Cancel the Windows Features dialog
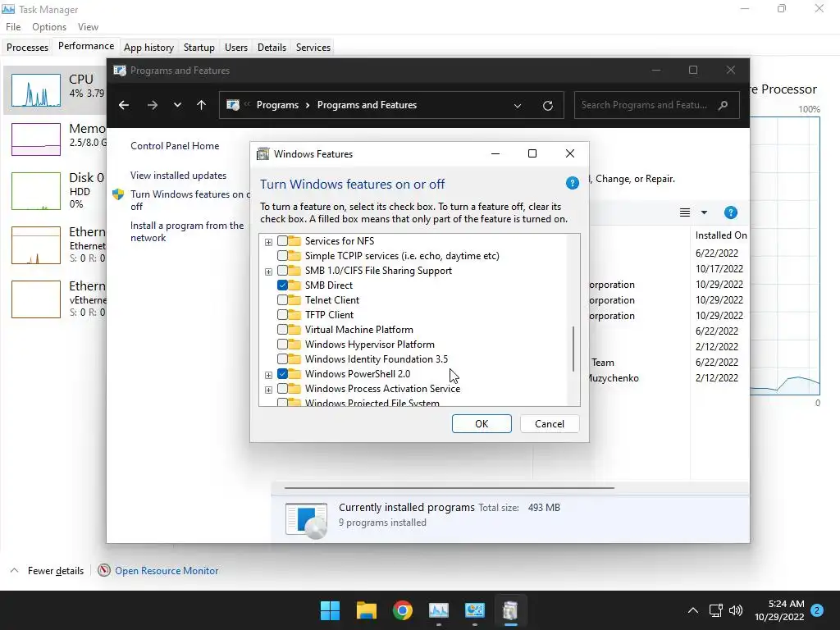This screenshot has width=840, height=630. click(550, 424)
